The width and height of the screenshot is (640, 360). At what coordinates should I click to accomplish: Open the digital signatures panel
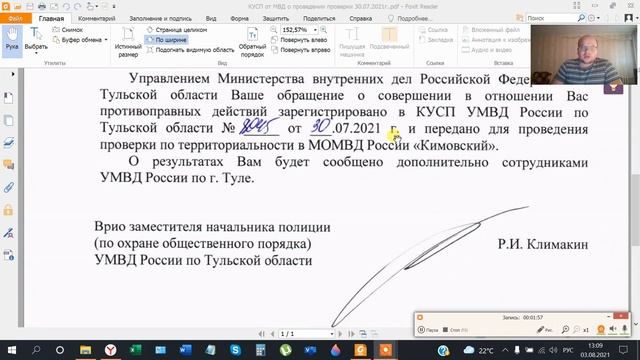click(x=9, y=233)
